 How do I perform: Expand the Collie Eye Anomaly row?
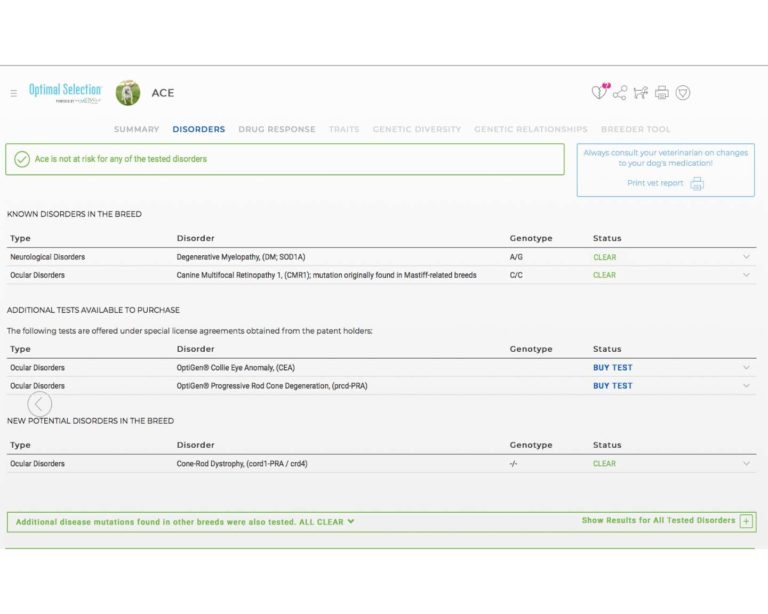click(x=746, y=367)
